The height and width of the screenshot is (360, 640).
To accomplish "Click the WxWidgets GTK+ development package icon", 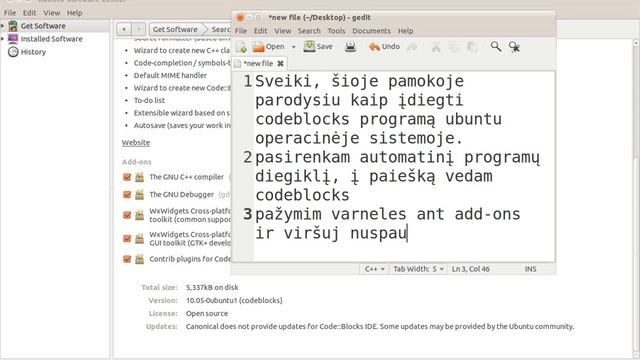I will click(140, 239).
